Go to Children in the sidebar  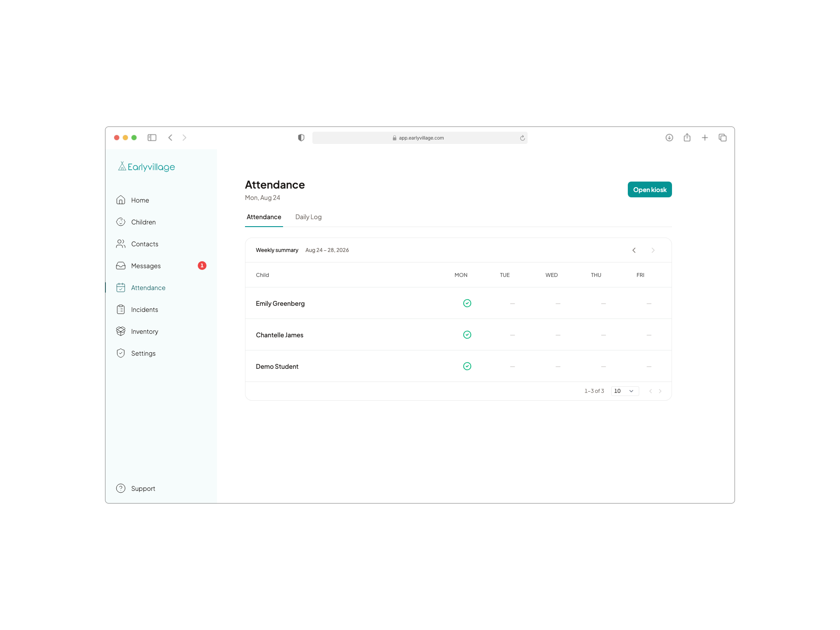pyautogui.click(x=161, y=222)
